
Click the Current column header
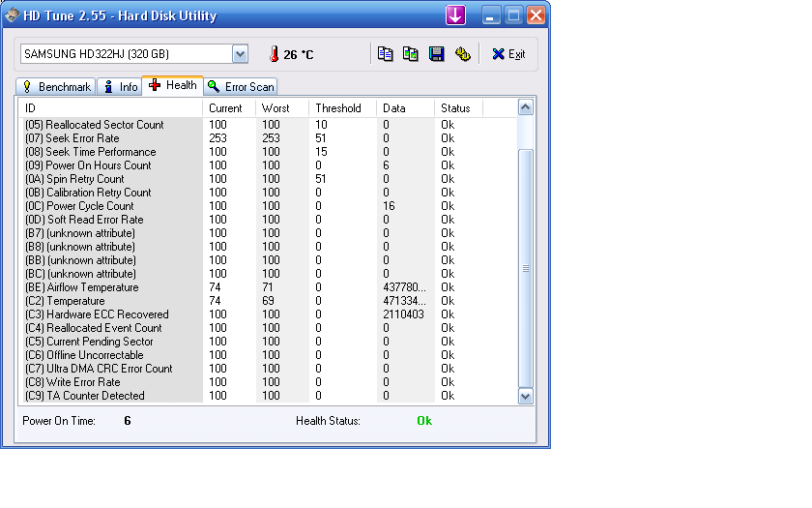(229, 108)
